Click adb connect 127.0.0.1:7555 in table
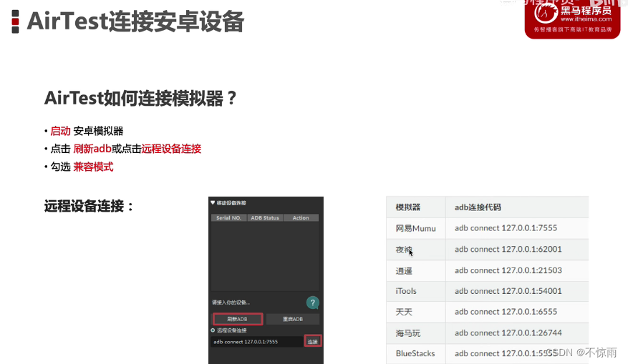The height and width of the screenshot is (364, 628). pos(506,228)
